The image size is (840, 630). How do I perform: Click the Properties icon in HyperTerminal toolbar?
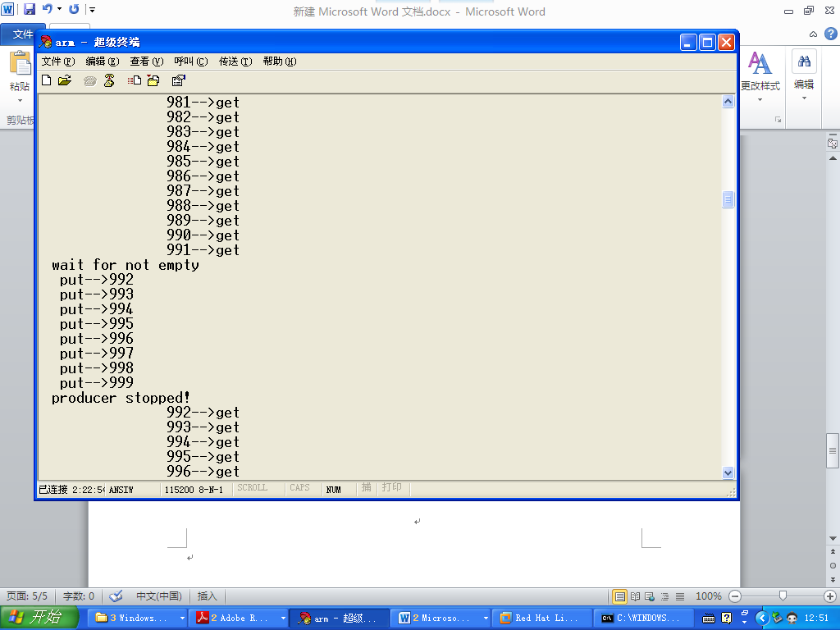tap(178, 80)
